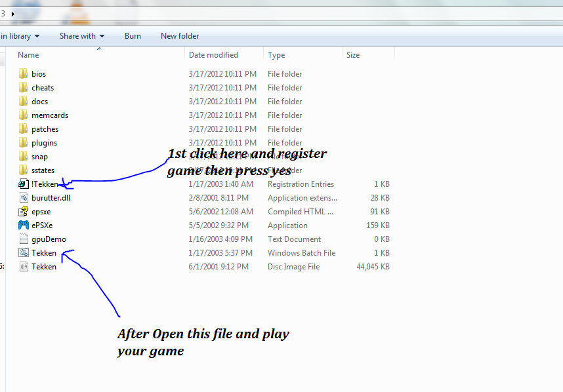
Task: Click the 'Registration Entries' type cell
Action: (x=301, y=184)
